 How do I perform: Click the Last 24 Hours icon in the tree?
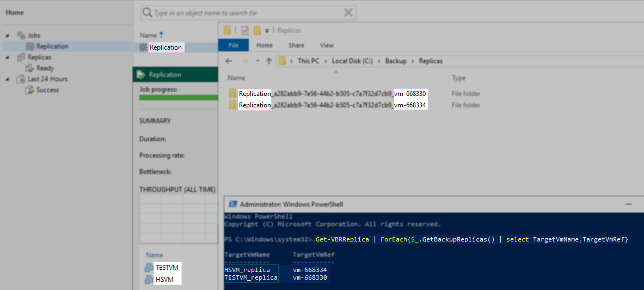tap(21, 79)
